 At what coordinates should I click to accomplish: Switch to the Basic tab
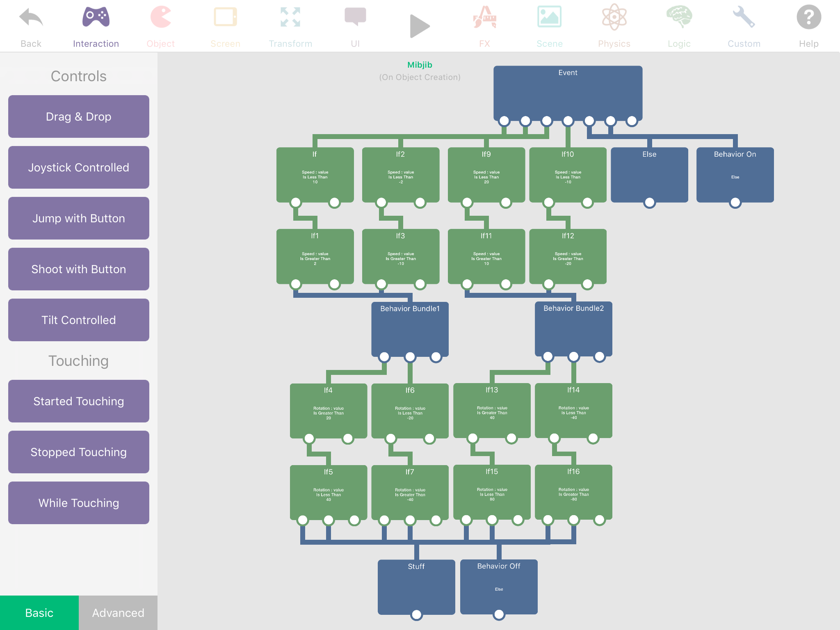39,612
